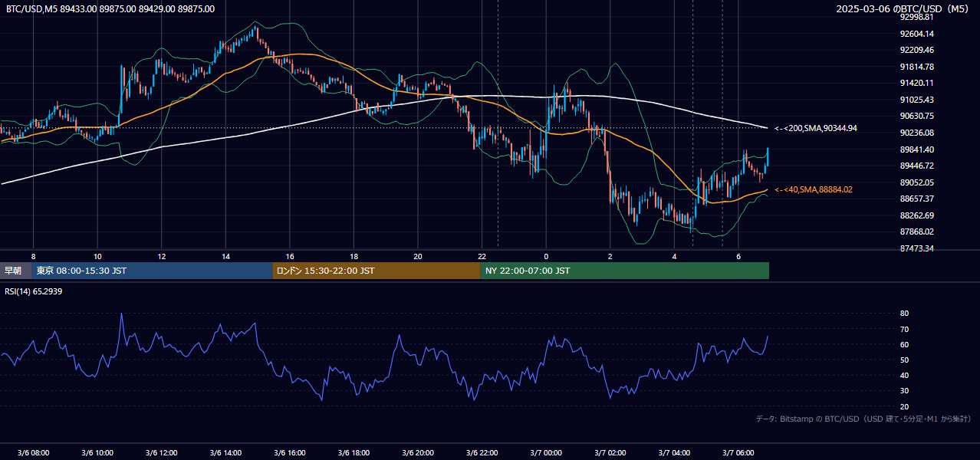The width and height of the screenshot is (980, 460).
Task: Click the RSI axis level 50
Action: [x=904, y=360]
